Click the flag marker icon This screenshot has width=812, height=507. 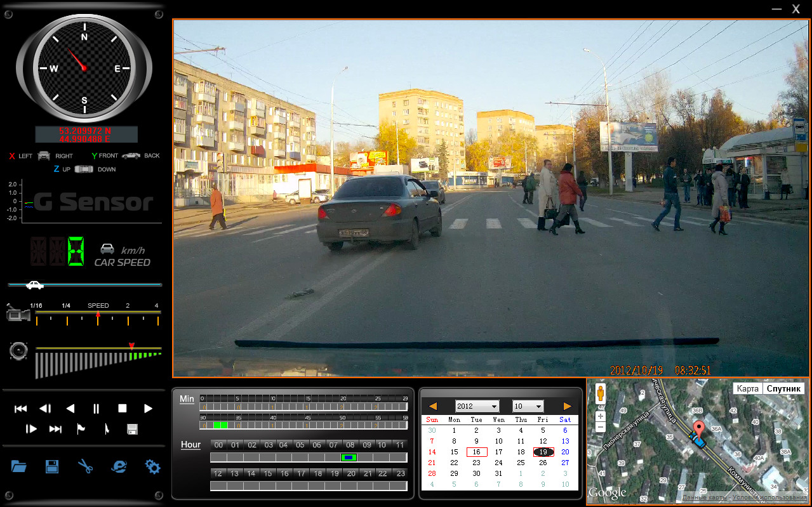coord(81,430)
